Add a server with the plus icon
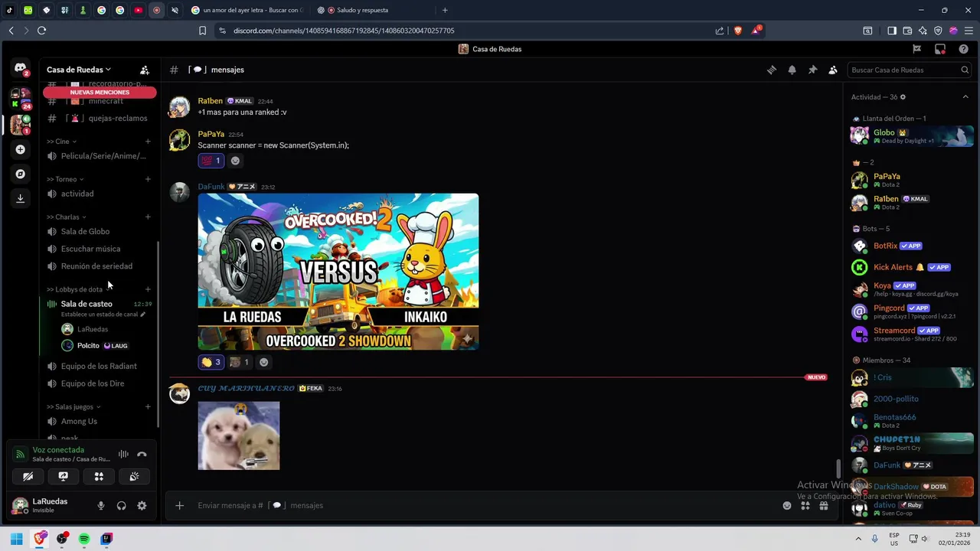Image resolution: width=980 pixels, height=551 pixels. click(x=21, y=149)
